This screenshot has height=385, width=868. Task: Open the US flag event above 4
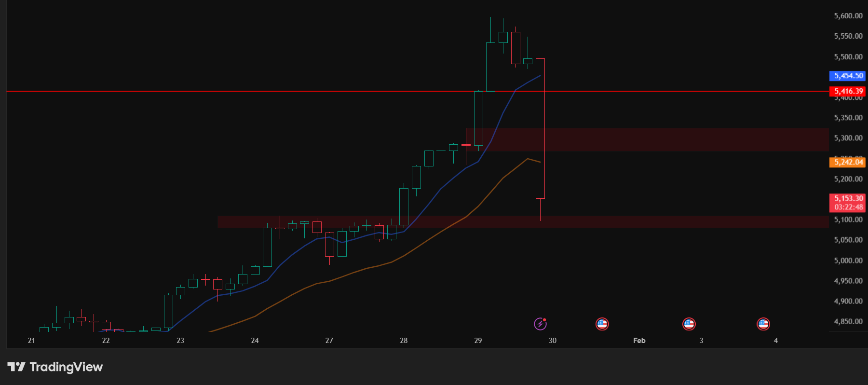[x=763, y=324]
